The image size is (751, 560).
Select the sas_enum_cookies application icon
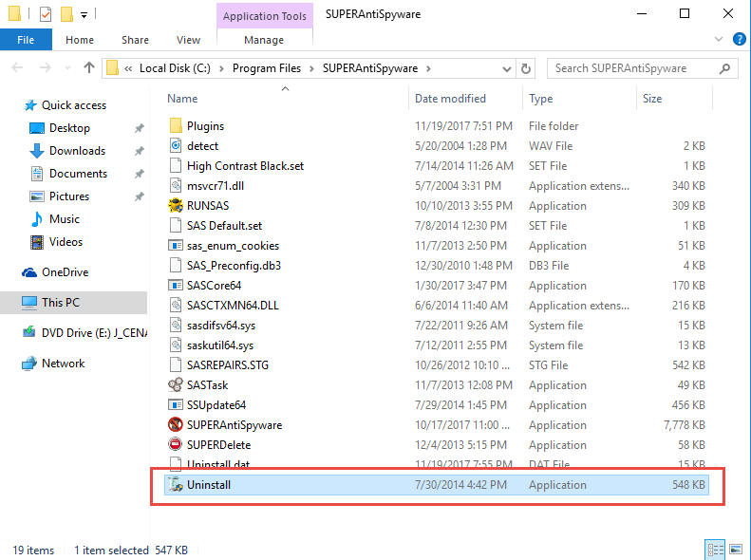(176, 246)
